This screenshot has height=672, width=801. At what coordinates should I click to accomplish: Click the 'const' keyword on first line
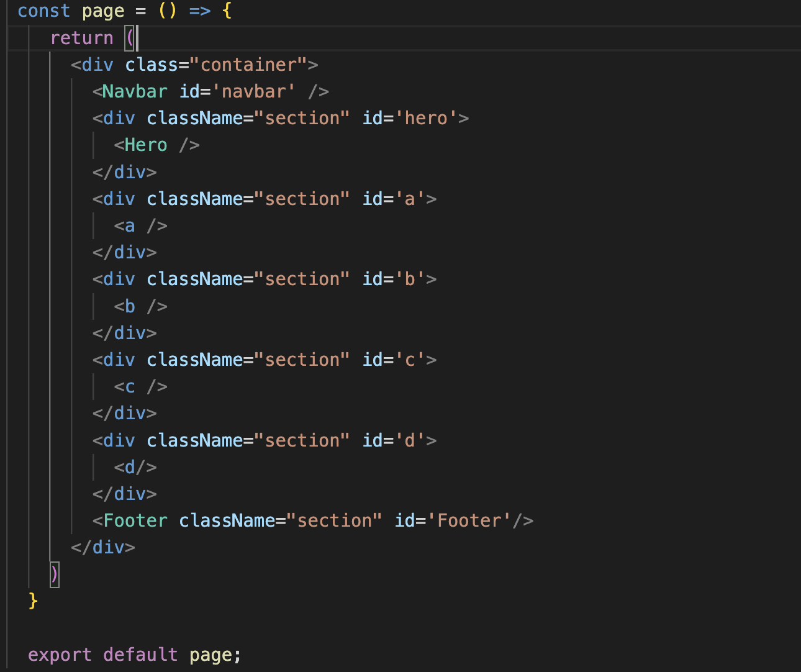pos(43,11)
